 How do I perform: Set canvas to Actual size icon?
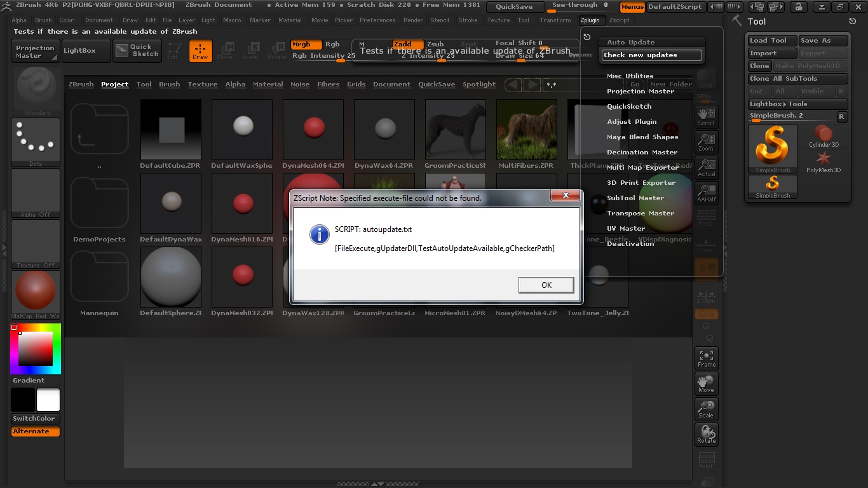coord(707,167)
